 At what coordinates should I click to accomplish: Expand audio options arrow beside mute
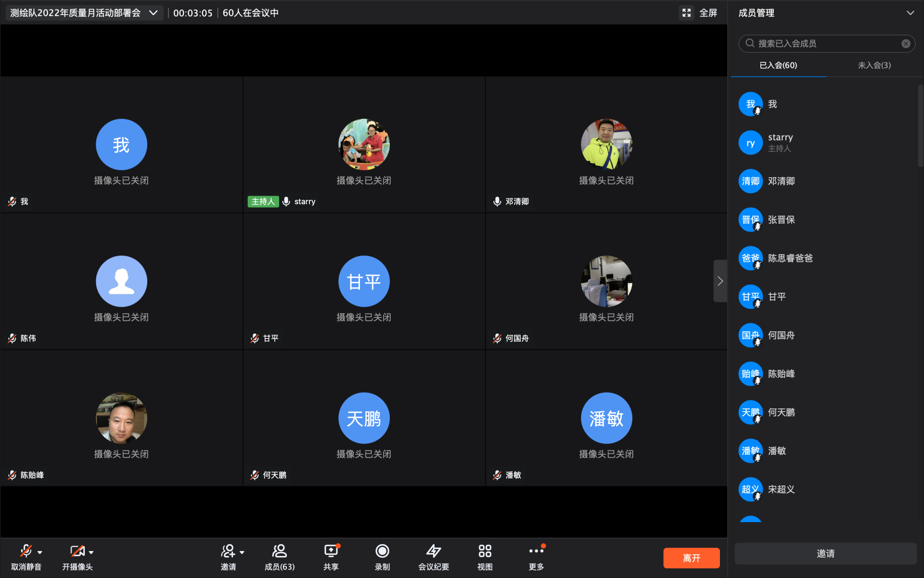pos(40,552)
